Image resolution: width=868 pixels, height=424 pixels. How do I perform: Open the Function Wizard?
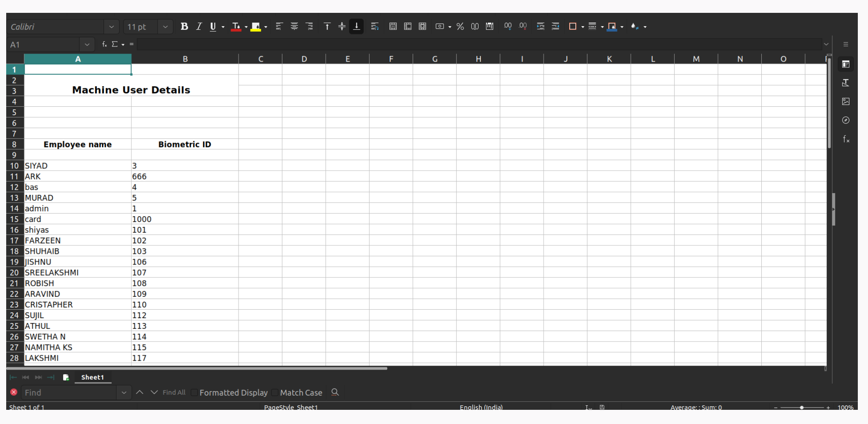(x=104, y=44)
